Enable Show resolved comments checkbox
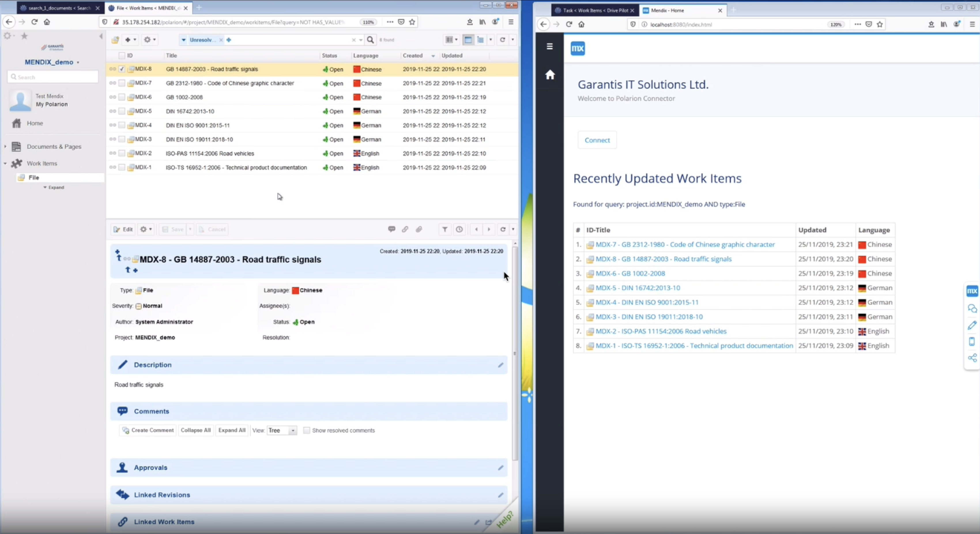 (306, 430)
